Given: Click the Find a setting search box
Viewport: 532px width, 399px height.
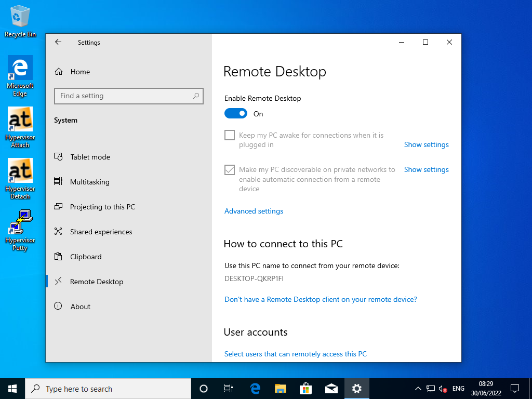Looking at the screenshot, I should pos(128,96).
